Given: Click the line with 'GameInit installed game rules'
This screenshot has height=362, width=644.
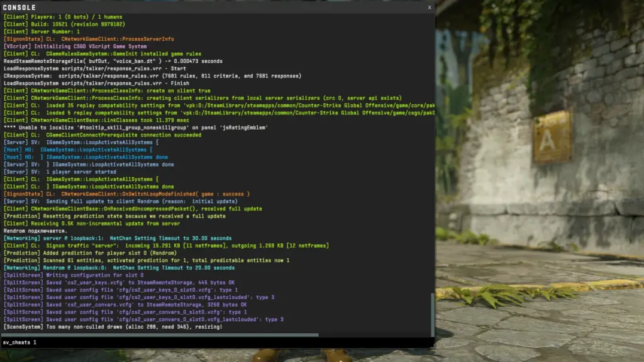Looking at the screenshot, I should tap(103, 54).
